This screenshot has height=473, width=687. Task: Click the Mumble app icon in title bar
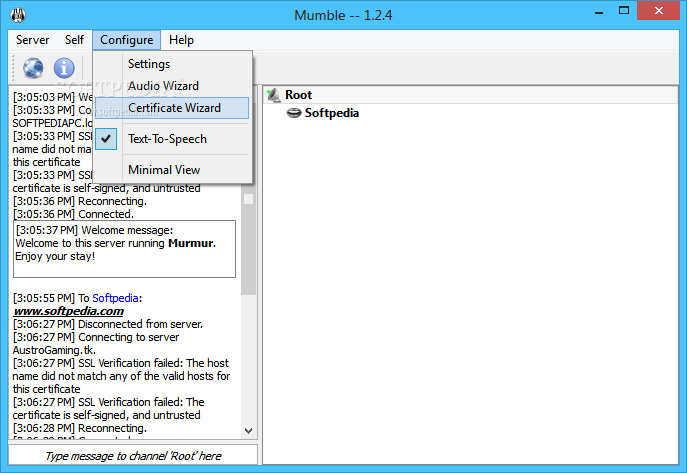18,15
